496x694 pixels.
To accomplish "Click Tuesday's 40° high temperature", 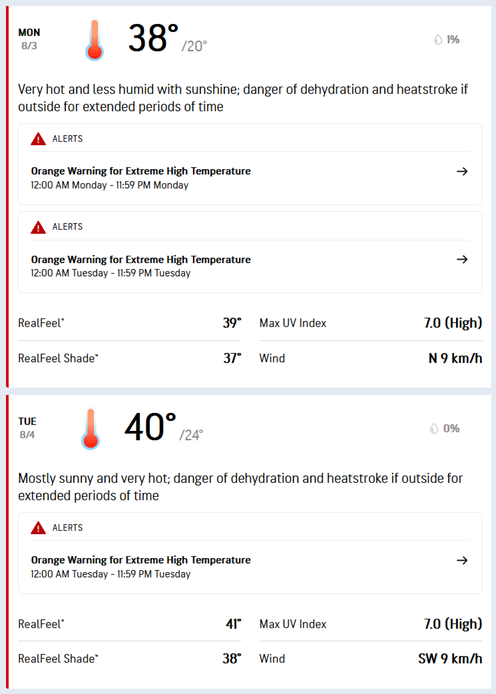I will pyautogui.click(x=150, y=427).
